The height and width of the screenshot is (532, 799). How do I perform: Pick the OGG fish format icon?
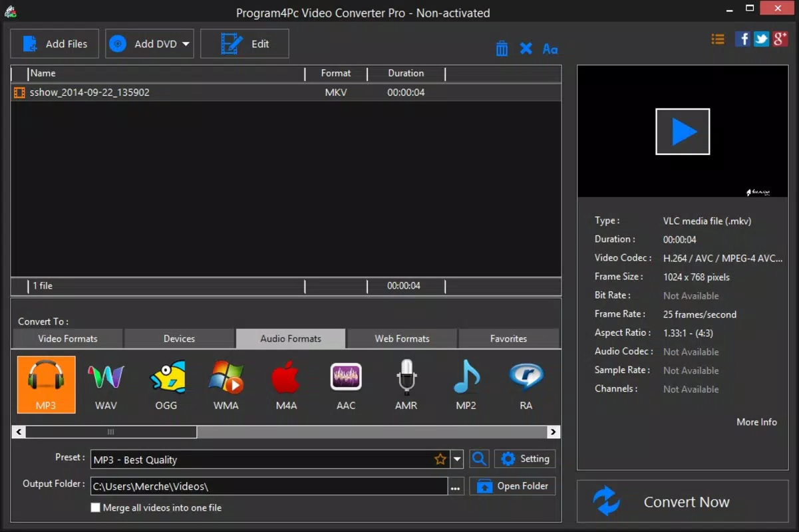166,384
